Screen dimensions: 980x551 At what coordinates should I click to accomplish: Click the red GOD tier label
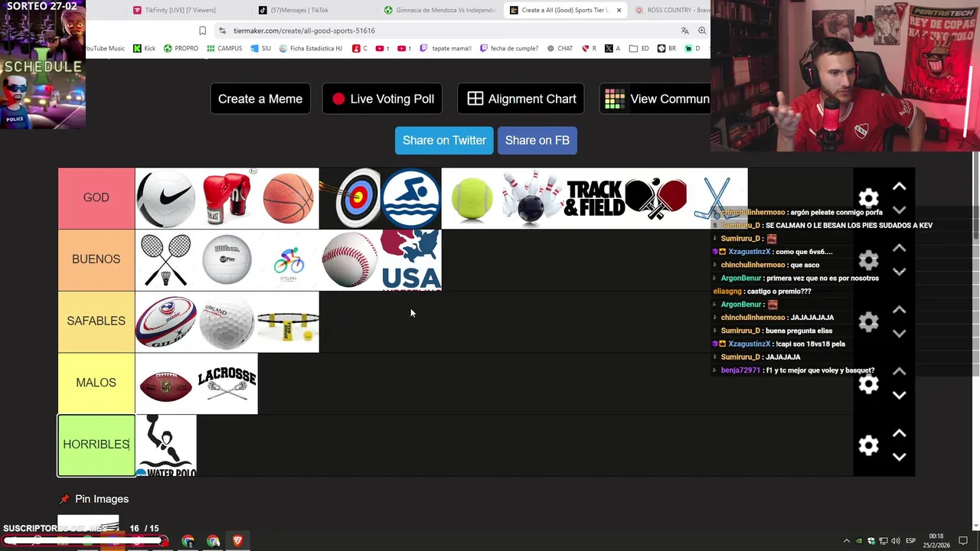pos(96,198)
